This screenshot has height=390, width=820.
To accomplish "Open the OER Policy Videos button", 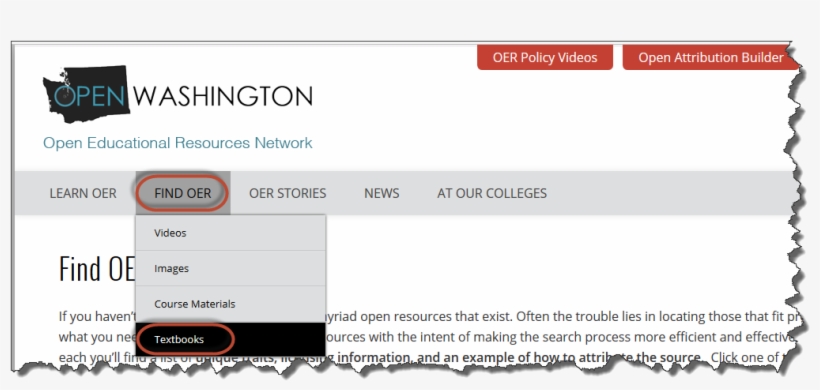I will point(544,58).
